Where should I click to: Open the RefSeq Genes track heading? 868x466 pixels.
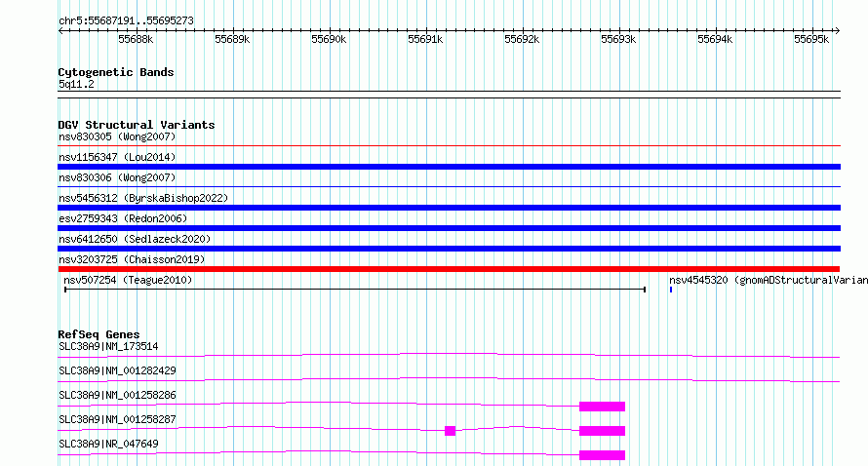click(99, 334)
